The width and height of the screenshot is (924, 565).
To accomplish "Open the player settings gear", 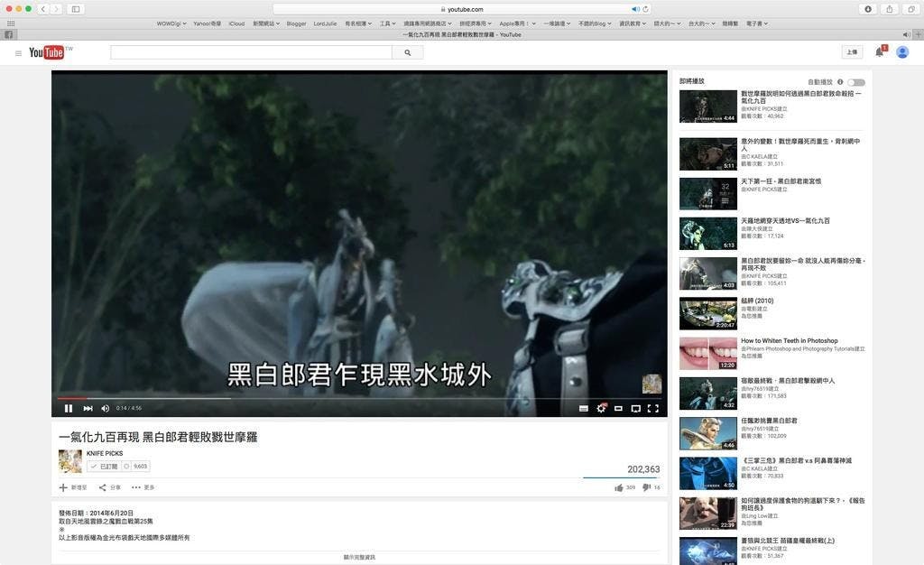I will [601, 408].
